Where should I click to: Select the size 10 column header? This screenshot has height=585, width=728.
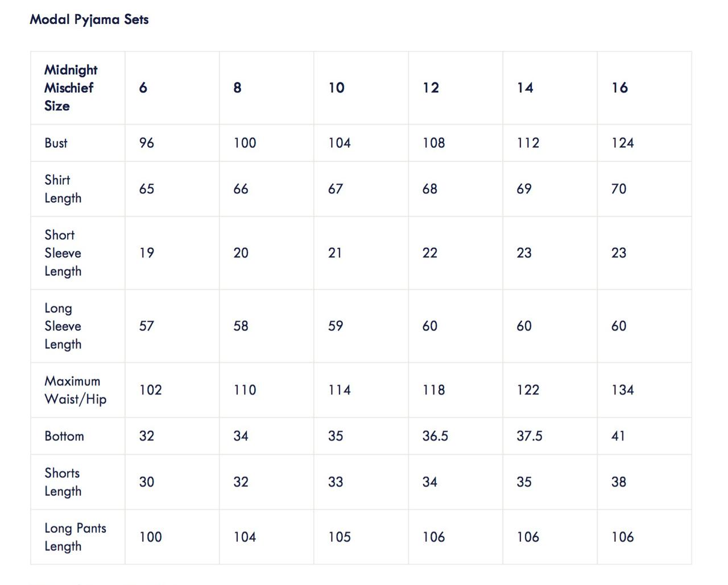336,88
